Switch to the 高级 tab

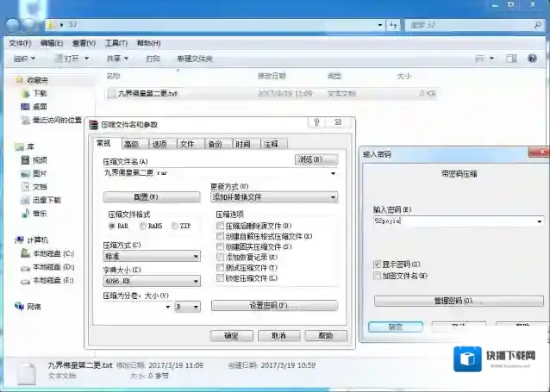[x=131, y=144]
